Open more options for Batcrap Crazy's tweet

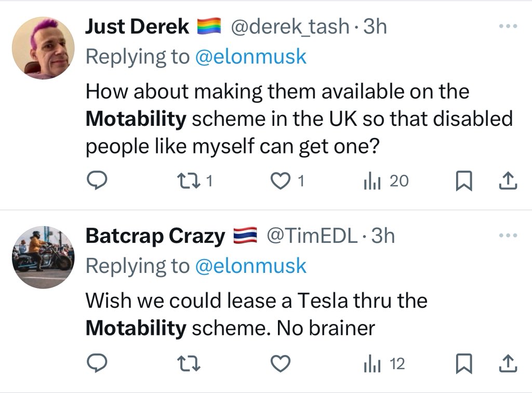508,237
